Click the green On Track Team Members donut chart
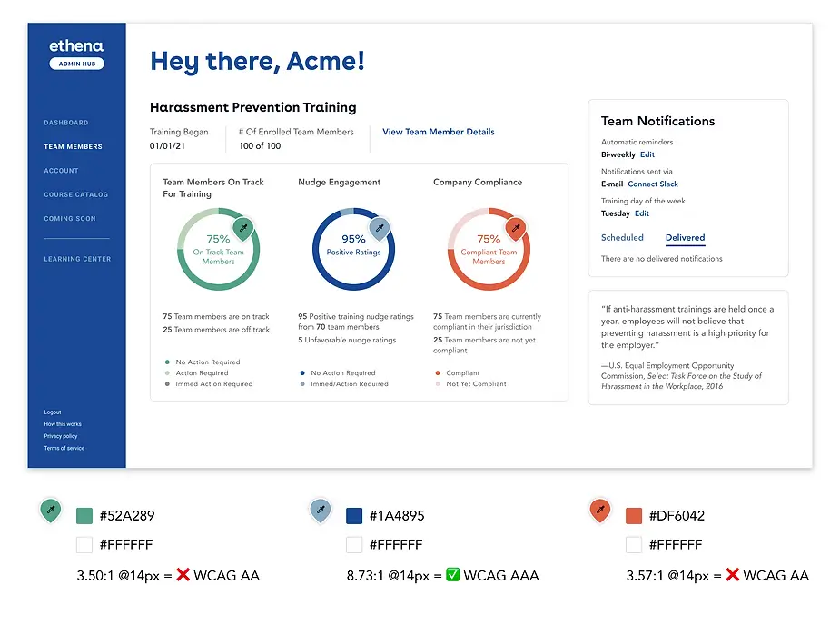Screen dimensions: 840x625 coord(219,249)
